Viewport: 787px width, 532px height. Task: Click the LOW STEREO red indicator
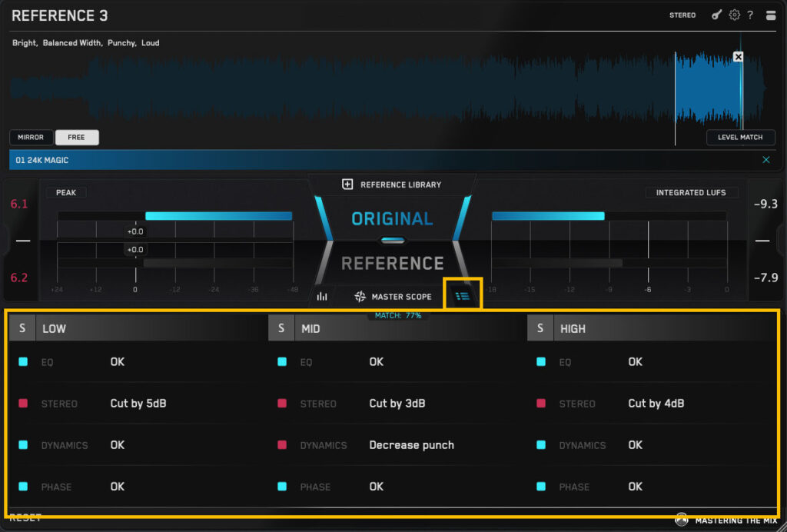pos(23,404)
